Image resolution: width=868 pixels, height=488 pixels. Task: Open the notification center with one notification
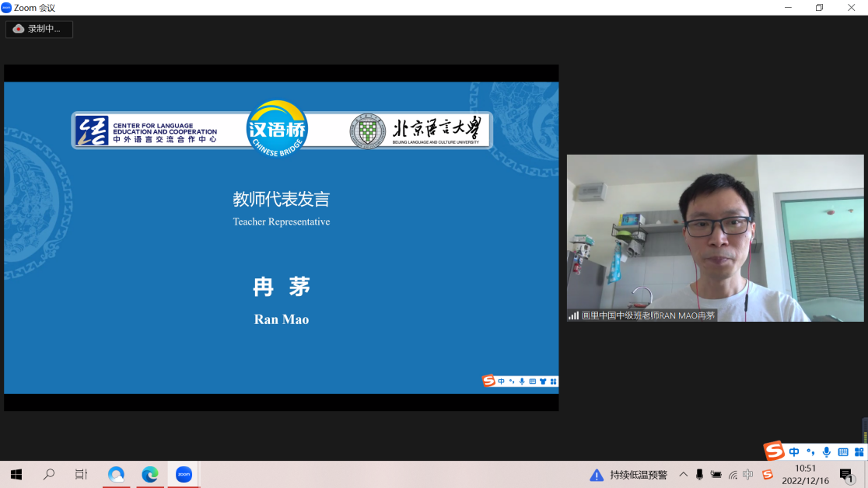tap(846, 475)
